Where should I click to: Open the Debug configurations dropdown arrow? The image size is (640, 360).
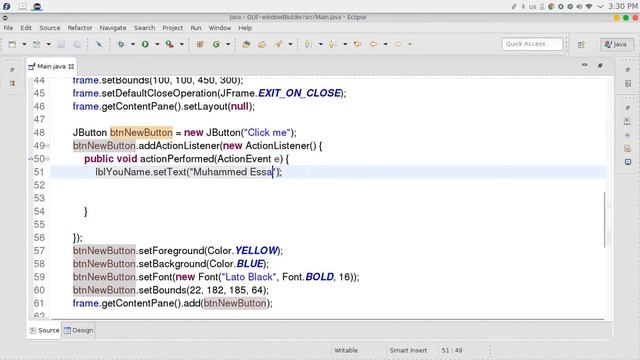pyautogui.click(x=133, y=44)
